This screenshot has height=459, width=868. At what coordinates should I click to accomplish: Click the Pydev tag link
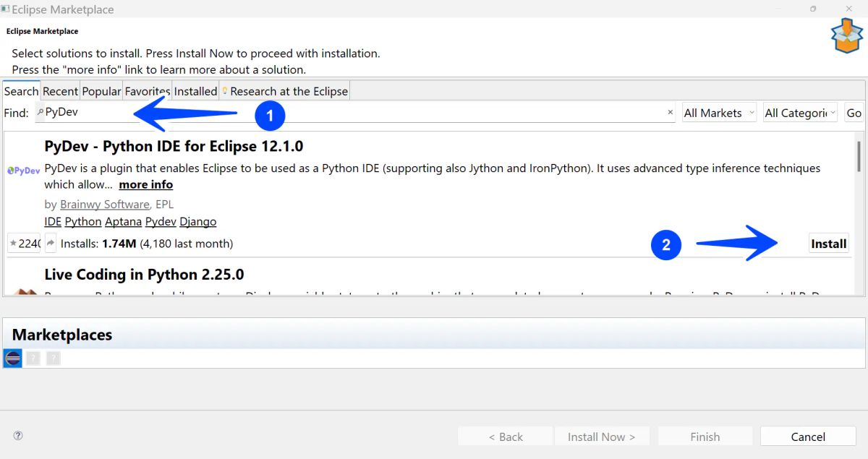coord(161,222)
